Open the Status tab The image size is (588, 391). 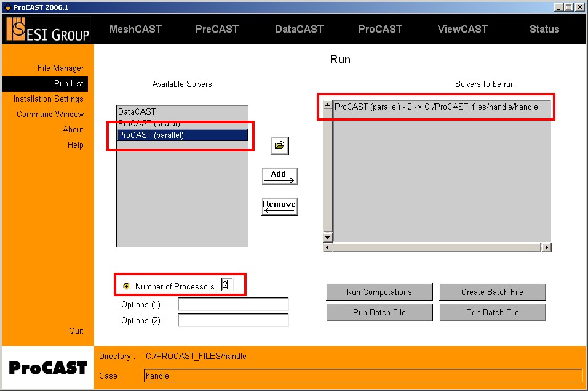point(544,30)
